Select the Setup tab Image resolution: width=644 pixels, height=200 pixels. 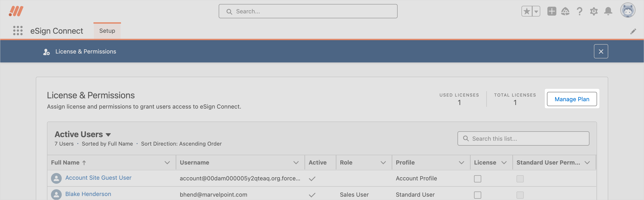tap(107, 31)
